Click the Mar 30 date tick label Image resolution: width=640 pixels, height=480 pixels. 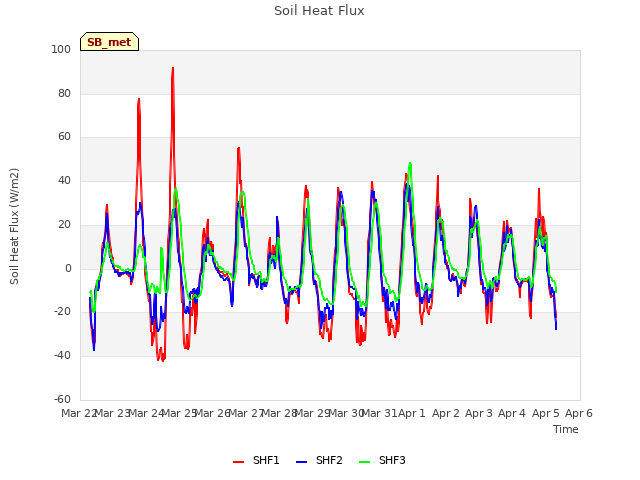(x=346, y=413)
